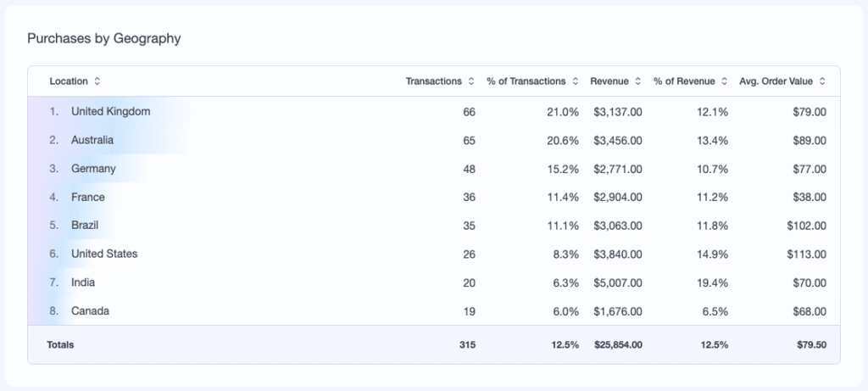Click the Revenue column header label
This screenshot has height=391, width=868.
609,81
